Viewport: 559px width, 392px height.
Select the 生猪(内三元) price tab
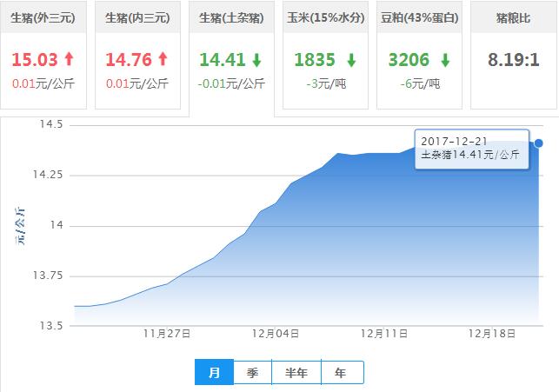(x=137, y=55)
